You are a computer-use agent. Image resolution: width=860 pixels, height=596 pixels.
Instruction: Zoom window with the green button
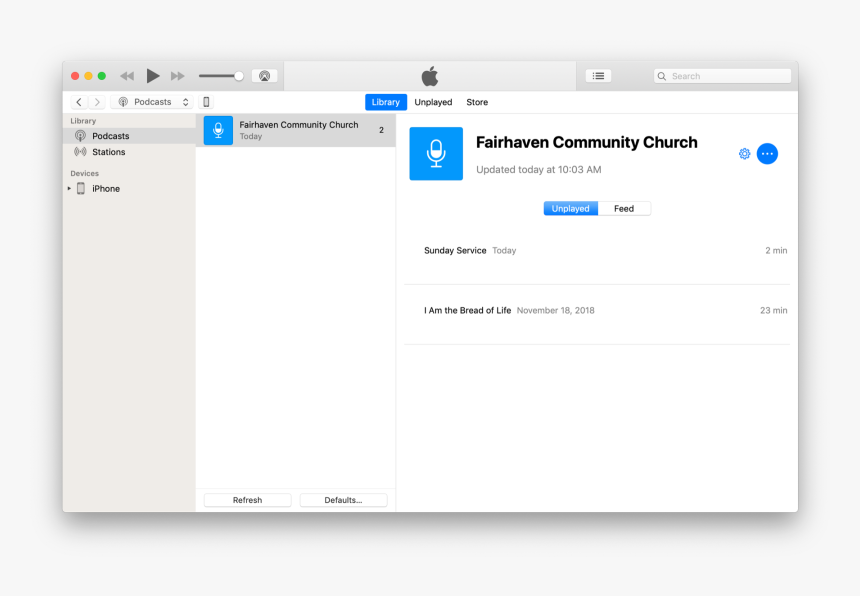pos(101,76)
